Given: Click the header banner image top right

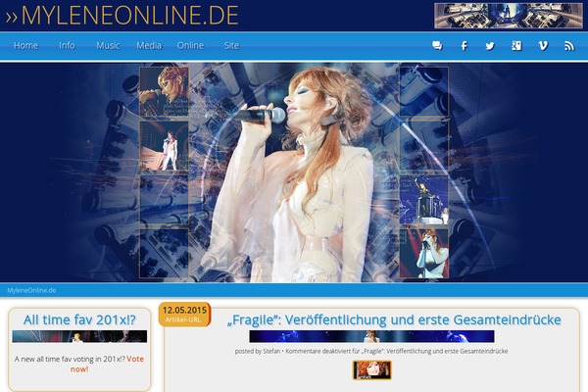Looking at the screenshot, I should pyautogui.click(x=509, y=16).
